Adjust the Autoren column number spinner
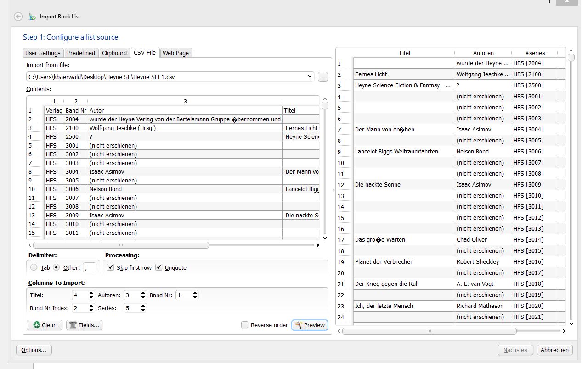Image resolution: width=588 pixels, height=369 pixels. pos(135,295)
